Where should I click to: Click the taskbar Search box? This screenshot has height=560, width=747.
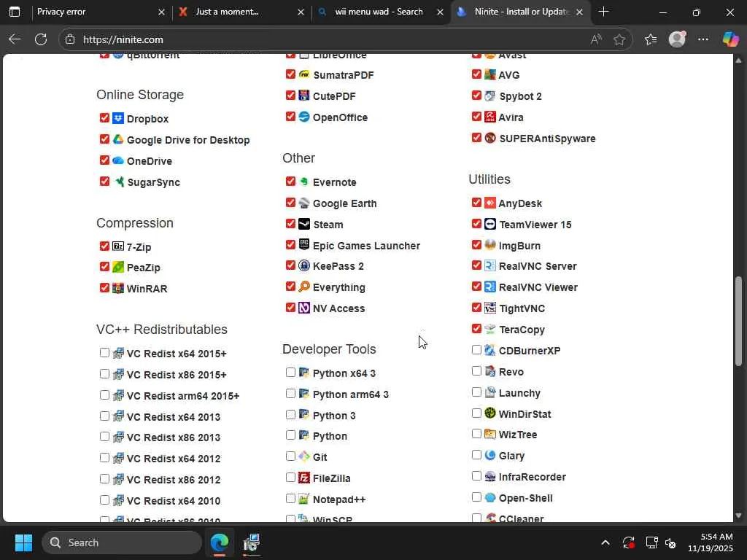click(122, 542)
